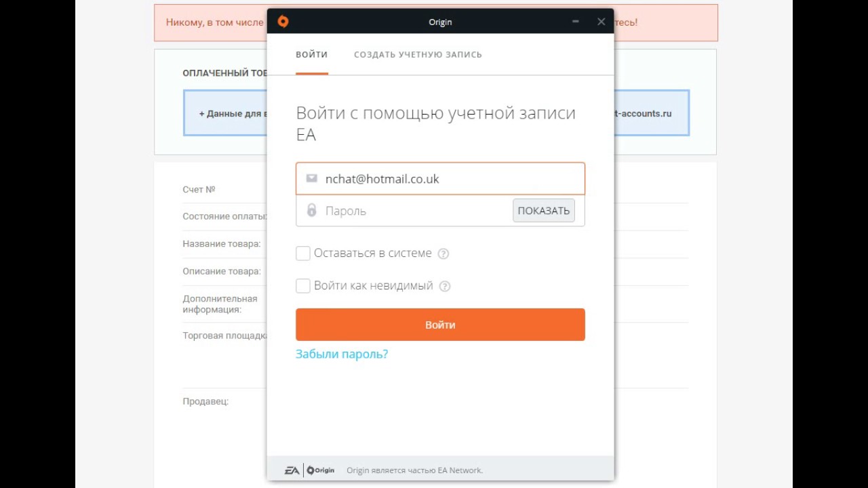Switch to the Войти tab

312,54
